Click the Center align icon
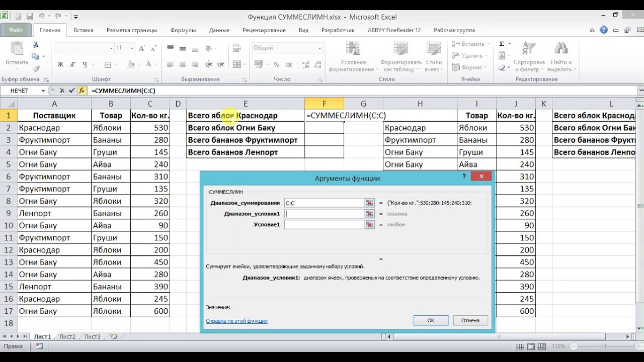 click(182, 64)
